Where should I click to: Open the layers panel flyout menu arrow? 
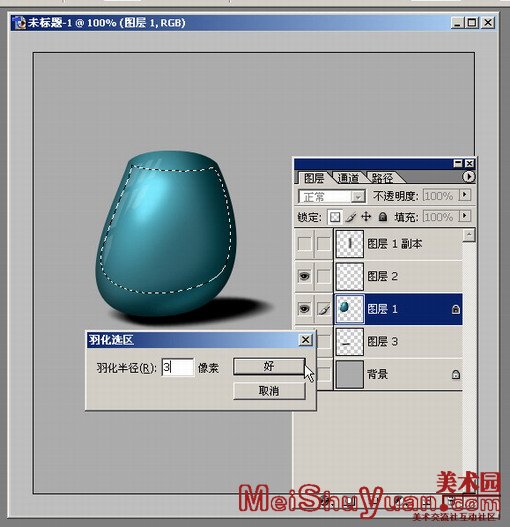(468, 176)
